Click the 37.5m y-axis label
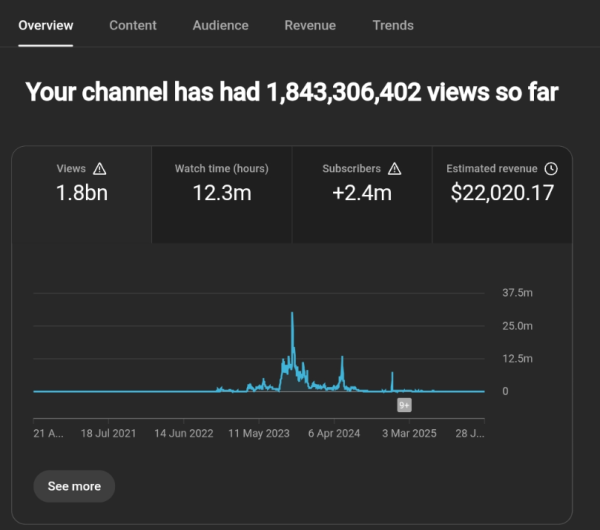The height and width of the screenshot is (530, 600). tap(517, 293)
